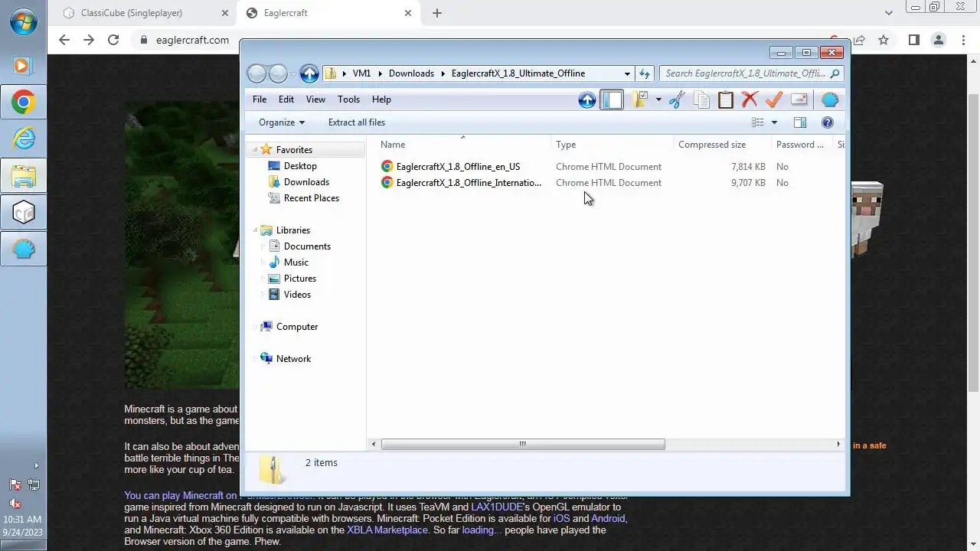
Task: Click the horizontal scrollbar thumb in file list
Action: coord(523,444)
